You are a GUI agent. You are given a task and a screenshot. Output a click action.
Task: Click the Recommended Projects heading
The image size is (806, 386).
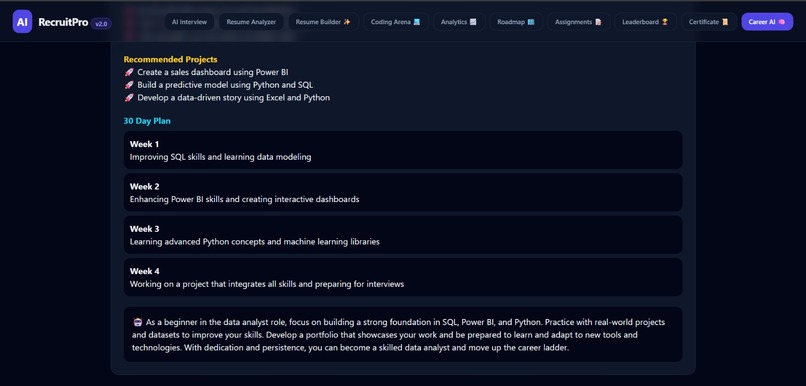pyautogui.click(x=170, y=59)
